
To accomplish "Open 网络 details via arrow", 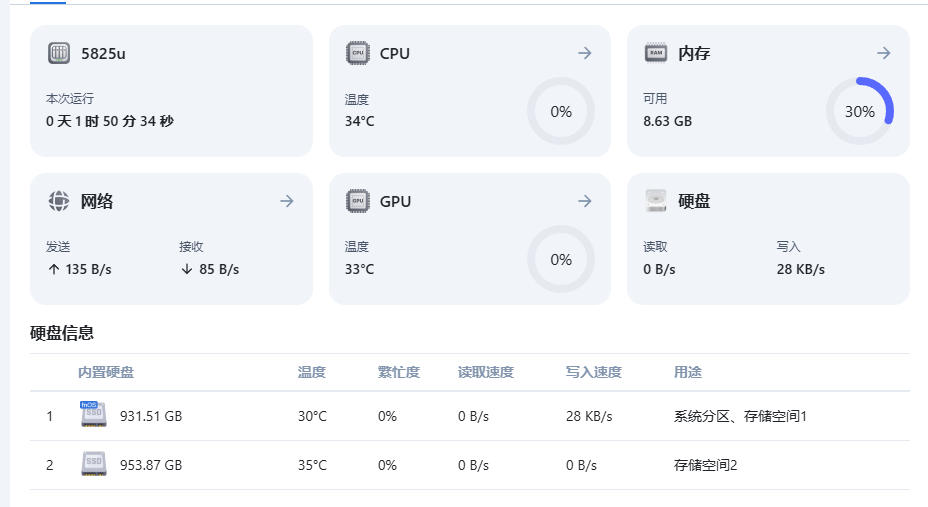I will pos(286,201).
